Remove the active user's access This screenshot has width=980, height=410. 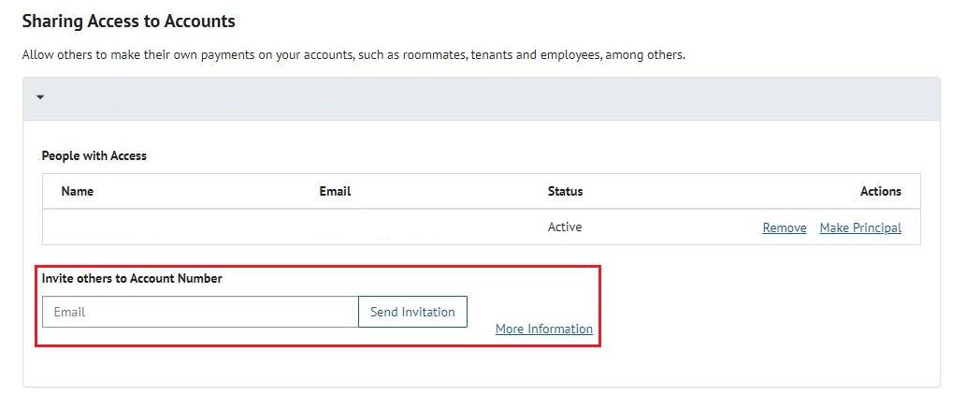[784, 227]
